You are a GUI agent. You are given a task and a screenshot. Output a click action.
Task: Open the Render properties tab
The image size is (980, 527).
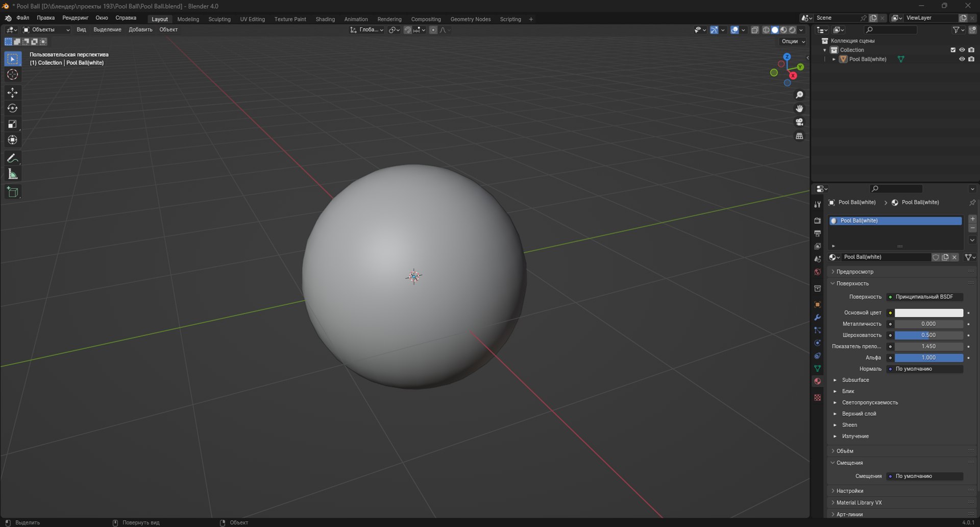[x=817, y=221]
